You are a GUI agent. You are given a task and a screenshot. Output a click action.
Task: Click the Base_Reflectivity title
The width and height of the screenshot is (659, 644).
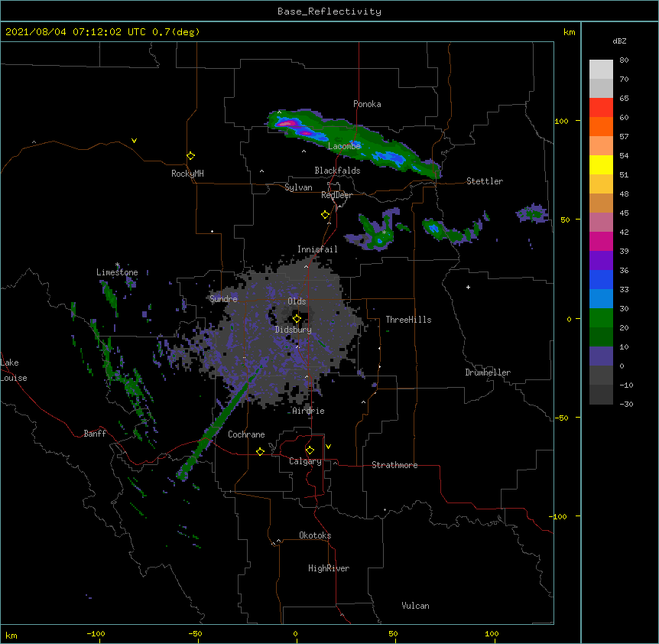click(x=329, y=11)
